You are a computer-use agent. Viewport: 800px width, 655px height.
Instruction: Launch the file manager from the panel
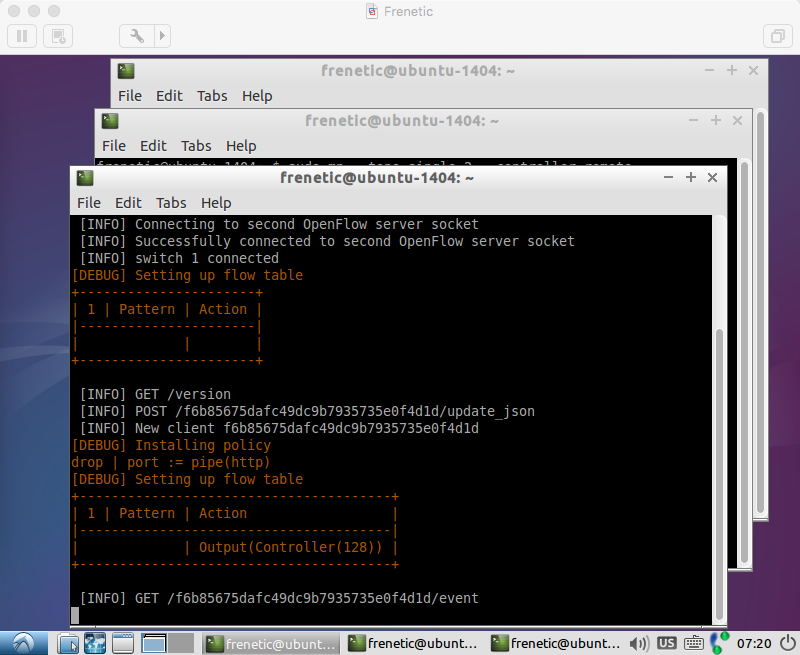pyautogui.click(x=68, y=643)
